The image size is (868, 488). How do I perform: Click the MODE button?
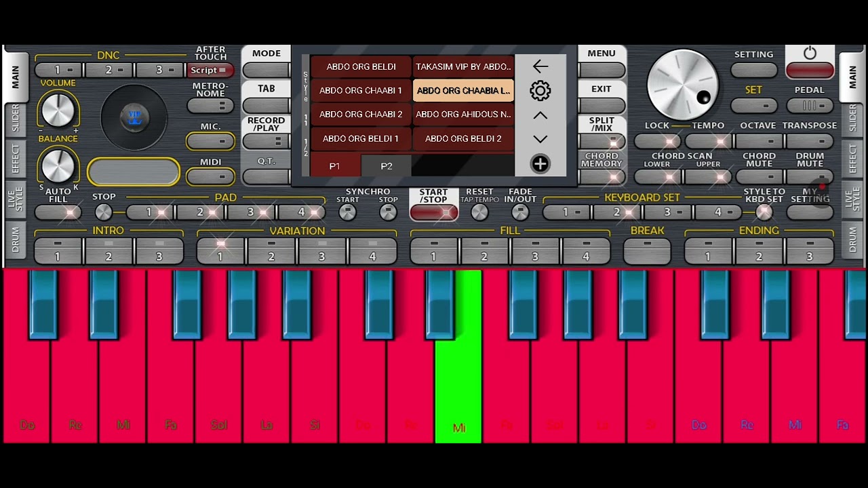tap(267, 70)
